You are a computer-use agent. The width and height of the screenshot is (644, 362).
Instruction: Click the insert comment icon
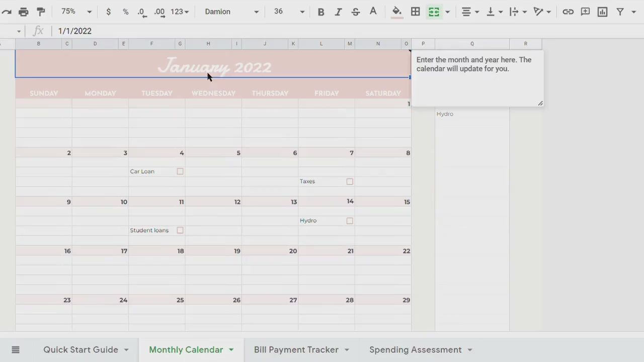click(x=585, y=12)
